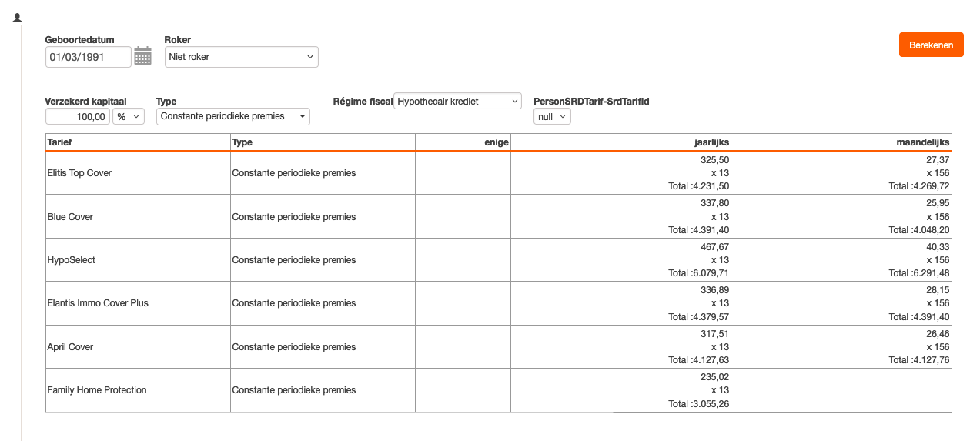Image resolution: width=980 pixels, height=441 pixels.
Task: Select the HypoSelect tariff row
Action: (72, 260)
